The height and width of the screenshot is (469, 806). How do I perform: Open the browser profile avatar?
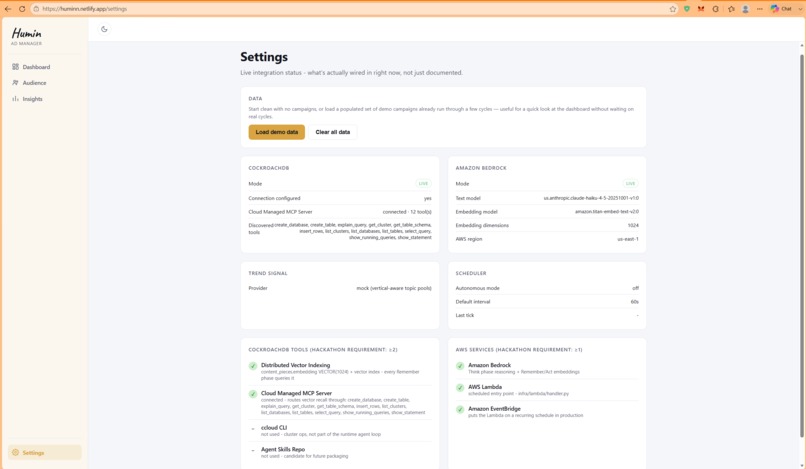745,9
